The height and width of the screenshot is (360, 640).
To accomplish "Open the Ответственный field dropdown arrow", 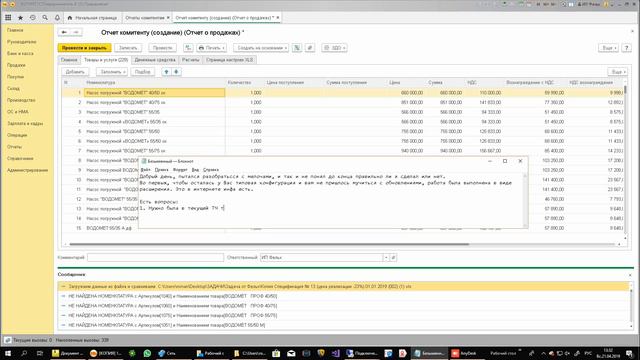I will [x=386, y=258].
